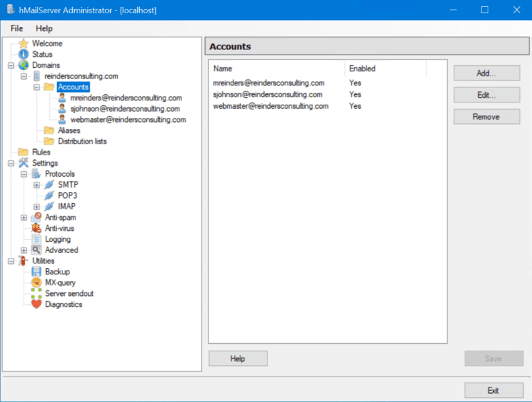This screenshot has height=402, width=532.
Task: Expand the SMTP tree node
Action: (37, 185)
